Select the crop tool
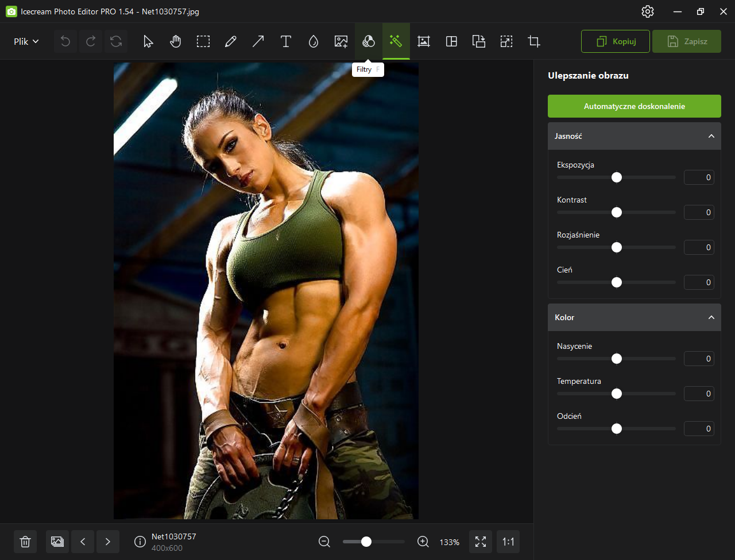 pos(534,41)
